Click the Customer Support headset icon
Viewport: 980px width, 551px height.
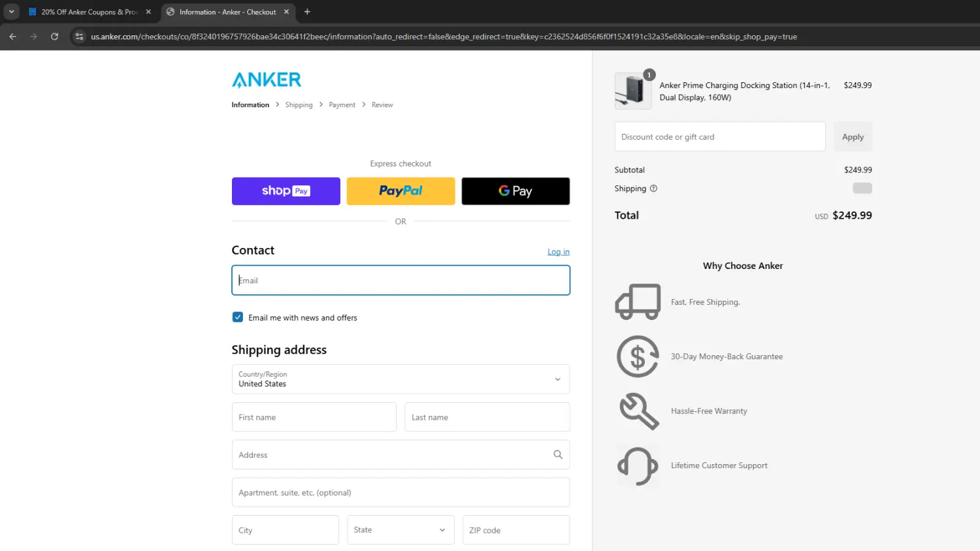638,465
